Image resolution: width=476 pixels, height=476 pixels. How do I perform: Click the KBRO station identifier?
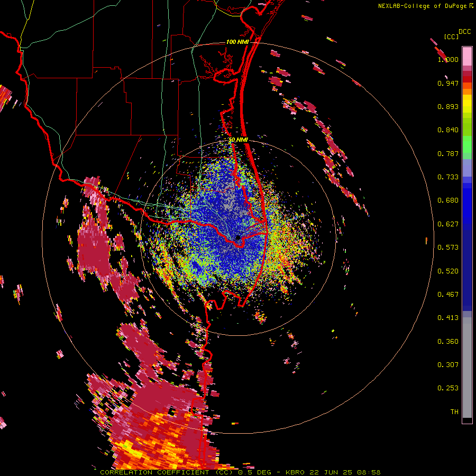(x=296, y=472)
